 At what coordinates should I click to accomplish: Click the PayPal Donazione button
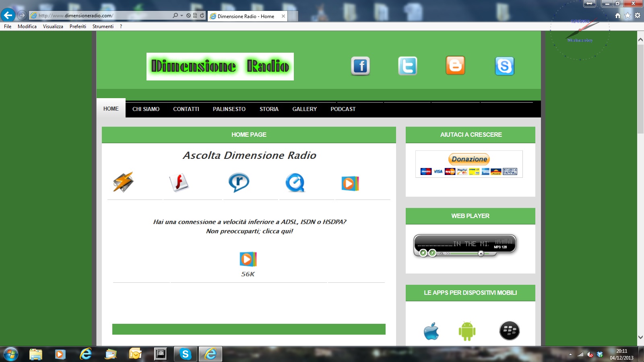pos(469,159)
